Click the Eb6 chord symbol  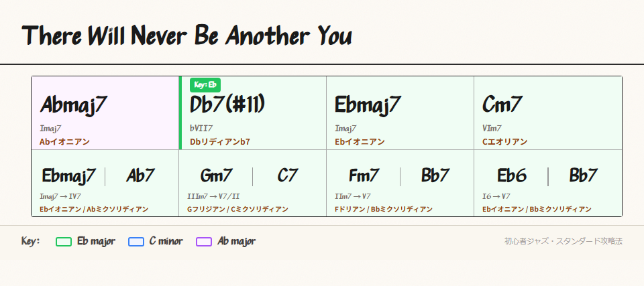(x=512, y=176)
